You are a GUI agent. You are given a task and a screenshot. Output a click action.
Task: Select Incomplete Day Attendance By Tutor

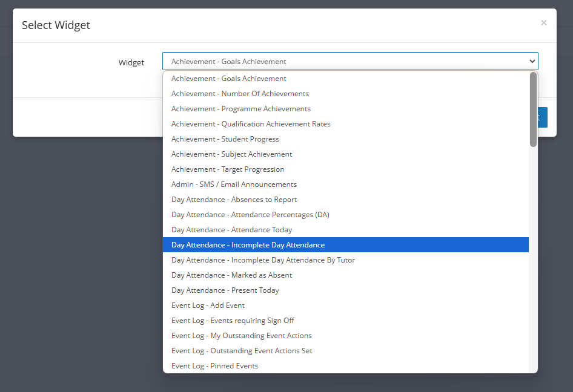coord(346,260)
